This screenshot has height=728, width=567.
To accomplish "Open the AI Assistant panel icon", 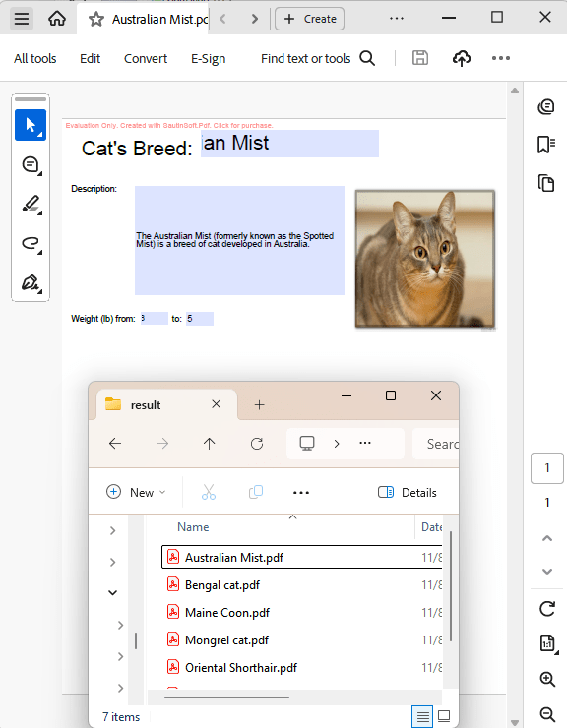I will click(546, 107).
